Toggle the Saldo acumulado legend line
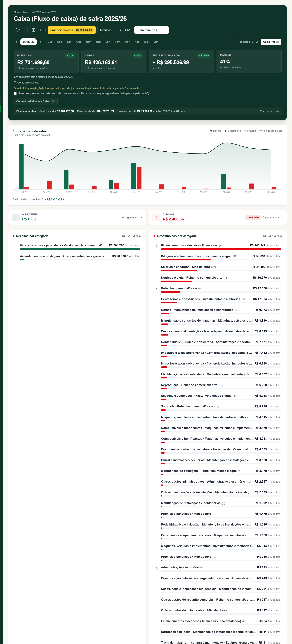292x644 pixels. [261, 131]
